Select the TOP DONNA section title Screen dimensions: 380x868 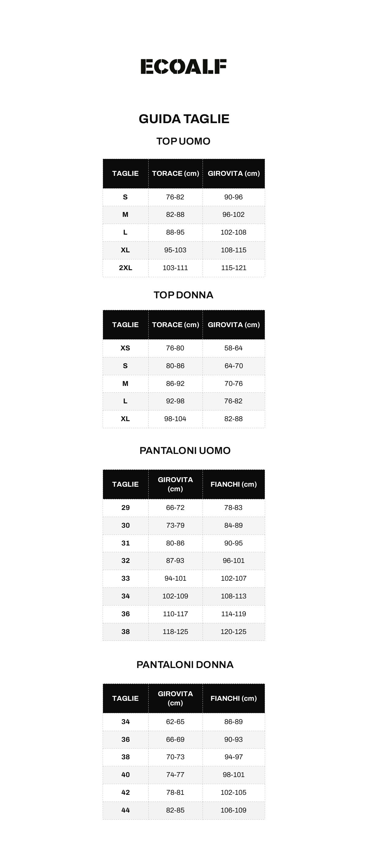coord(184,295)
